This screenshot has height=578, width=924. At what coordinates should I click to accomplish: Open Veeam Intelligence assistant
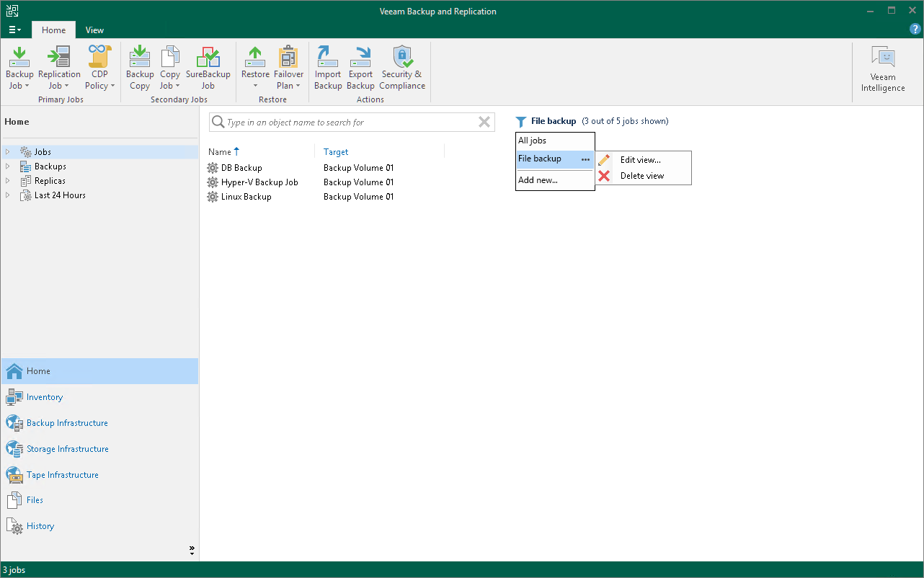pyautogui.click(x=883, y=69)
